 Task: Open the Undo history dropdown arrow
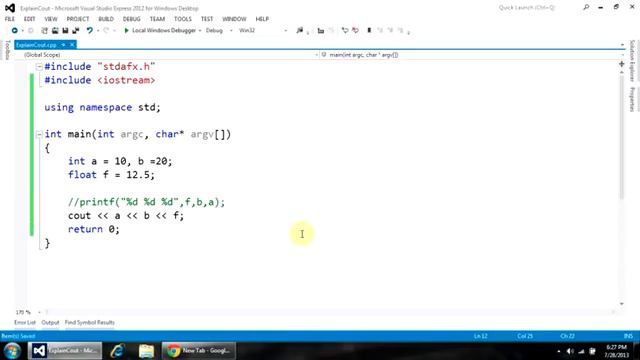pos(98,31)
